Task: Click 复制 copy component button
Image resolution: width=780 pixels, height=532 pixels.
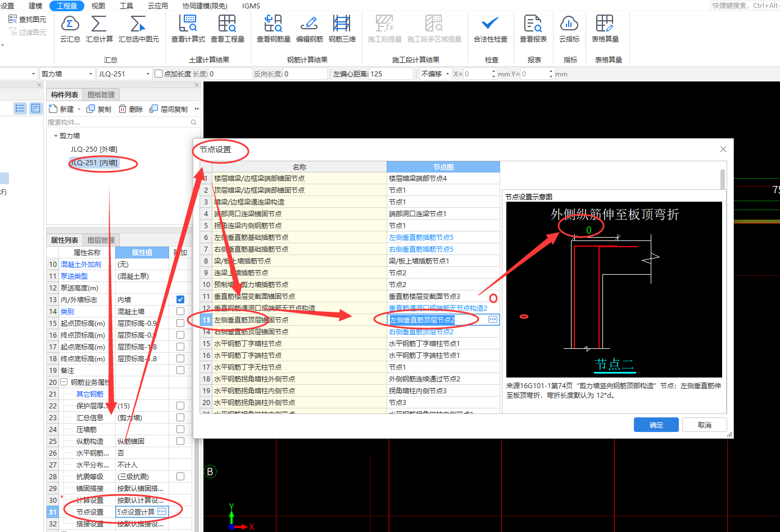Action: point(99,109)
